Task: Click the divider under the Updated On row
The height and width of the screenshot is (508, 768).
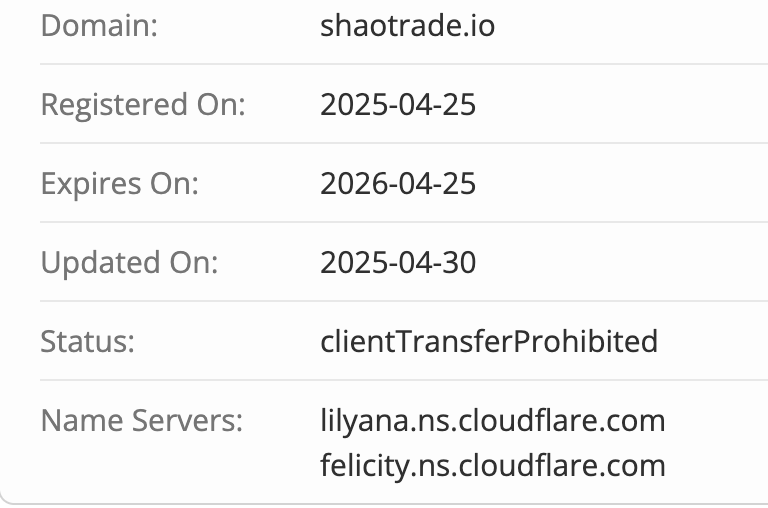Action: tap(404, 301)
